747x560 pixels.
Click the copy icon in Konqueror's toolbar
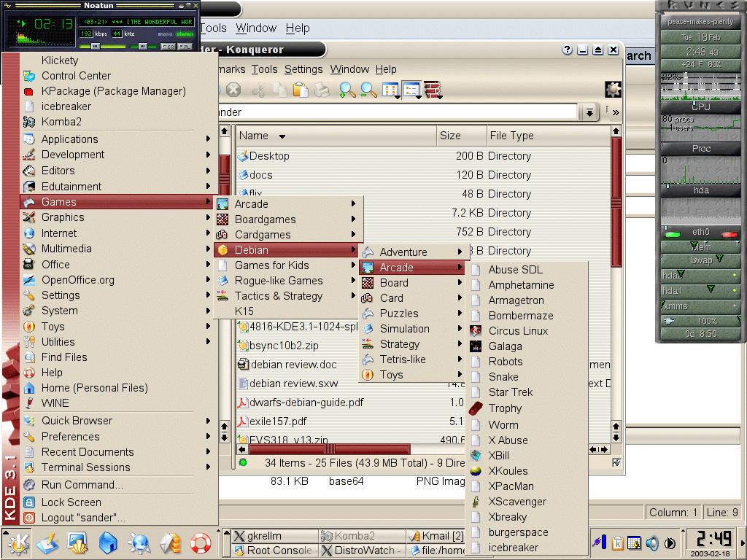click(x=279, y=90)
